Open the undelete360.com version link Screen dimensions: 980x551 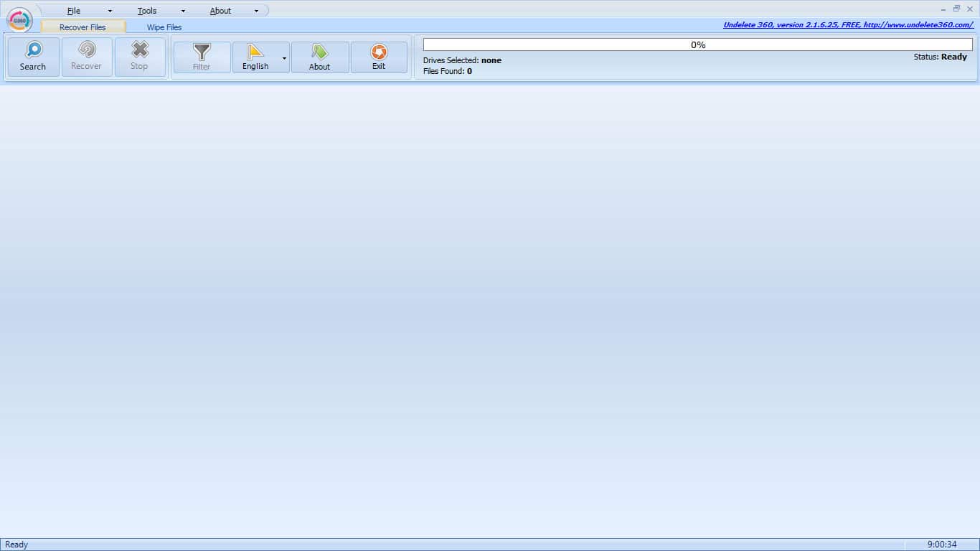coord(848,24)
